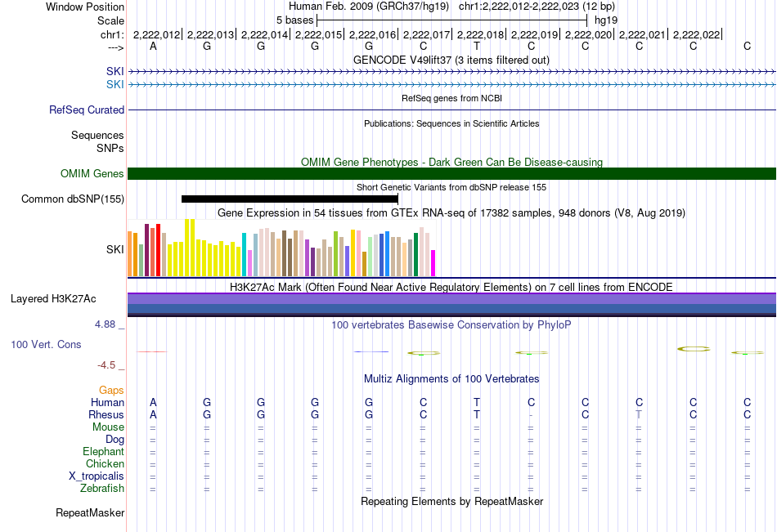The height and width of the screenshot is (532, 777).
Task: Click the light T in Rhesus row
Action: pos(639,414)
